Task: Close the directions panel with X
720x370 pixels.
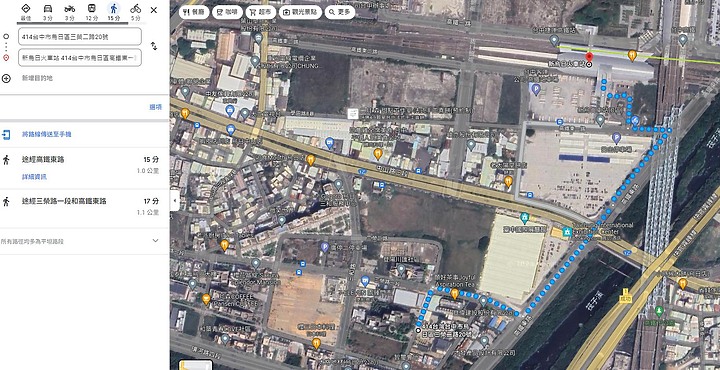Action: coord(154,10)
